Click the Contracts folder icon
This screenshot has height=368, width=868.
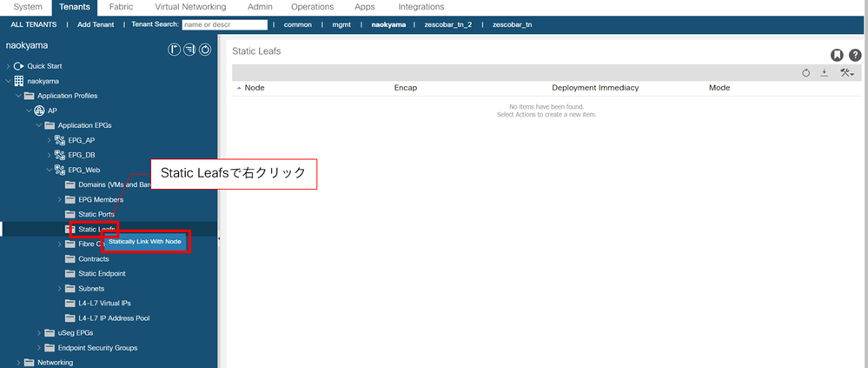tap(70, 259)
